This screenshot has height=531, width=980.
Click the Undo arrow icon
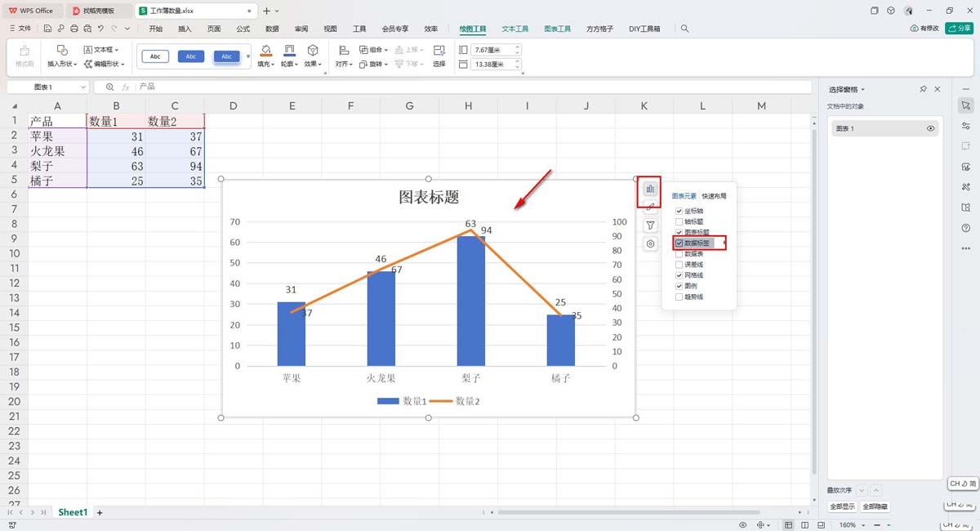pos(101,29)
